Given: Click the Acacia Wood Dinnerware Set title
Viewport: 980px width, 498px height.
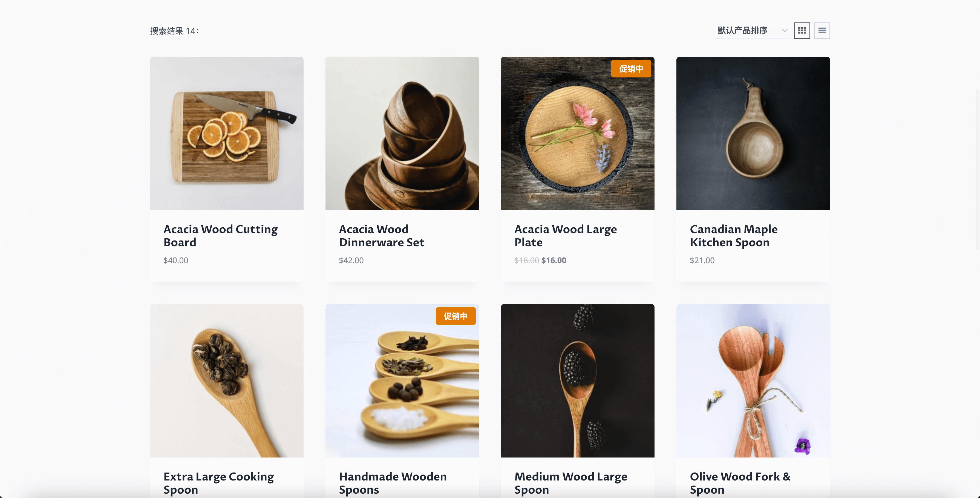Looking at the screenshot, I should click(x=382, y=236).
